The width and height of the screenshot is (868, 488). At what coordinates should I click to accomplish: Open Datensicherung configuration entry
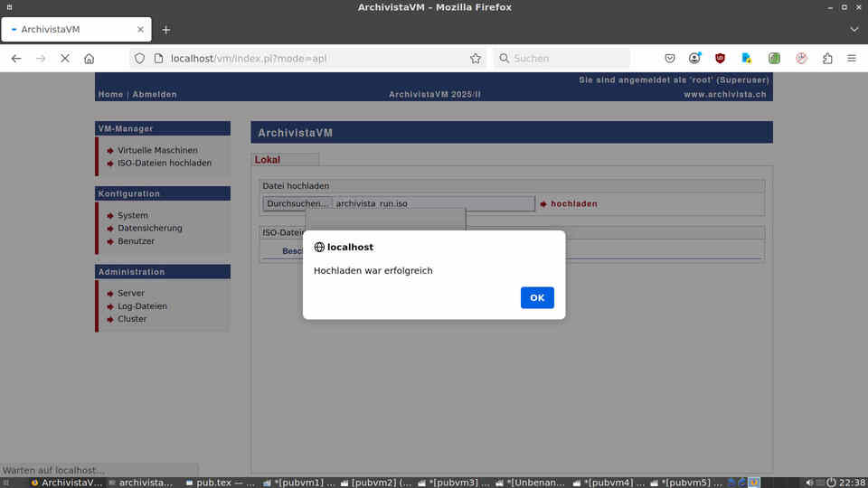pyautogui.click(x=149, y=228)
